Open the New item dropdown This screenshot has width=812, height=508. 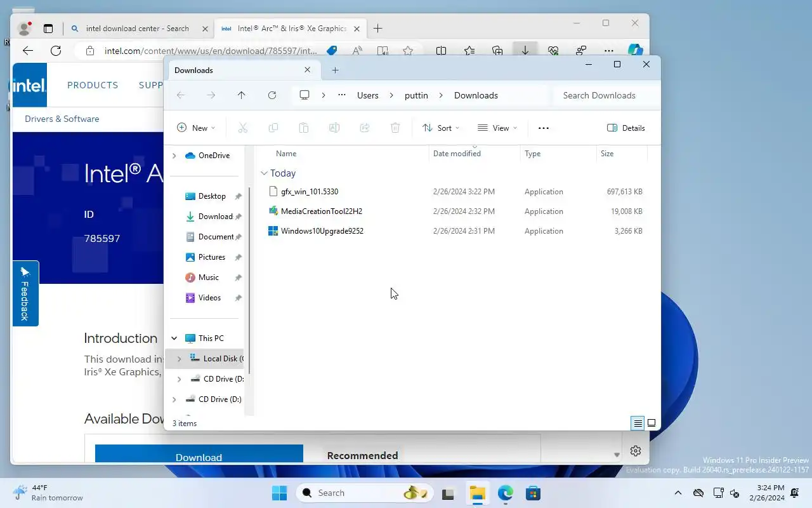(x=196, y=128)
